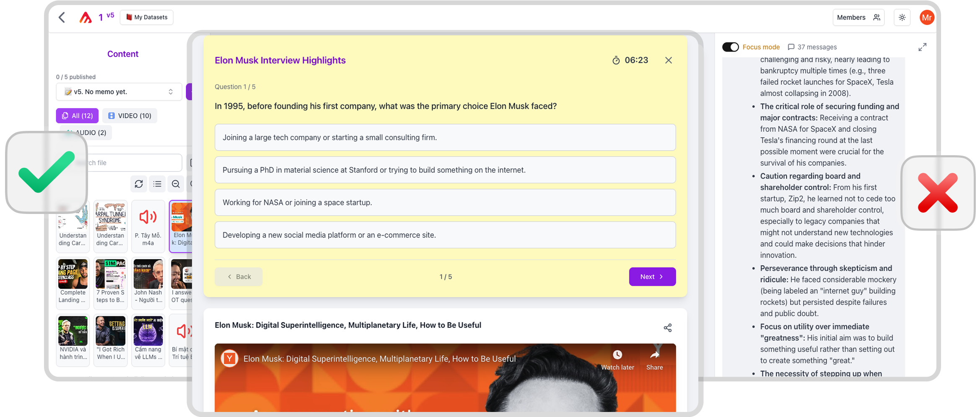Play the Elon Musk embedded video
980x417 pixels.
tap(445, 378)
